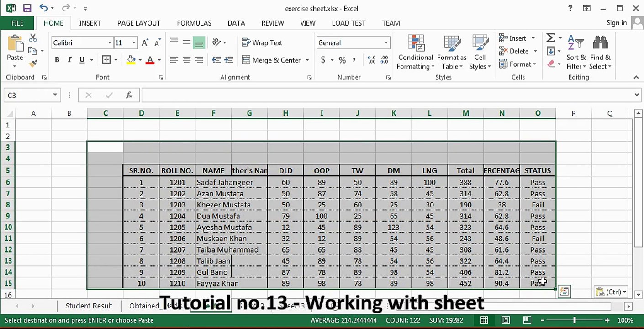The width and height of the screenshot is (644, 329).
Task: Click the zoom slider handle
Action: (x=575, y=320)
